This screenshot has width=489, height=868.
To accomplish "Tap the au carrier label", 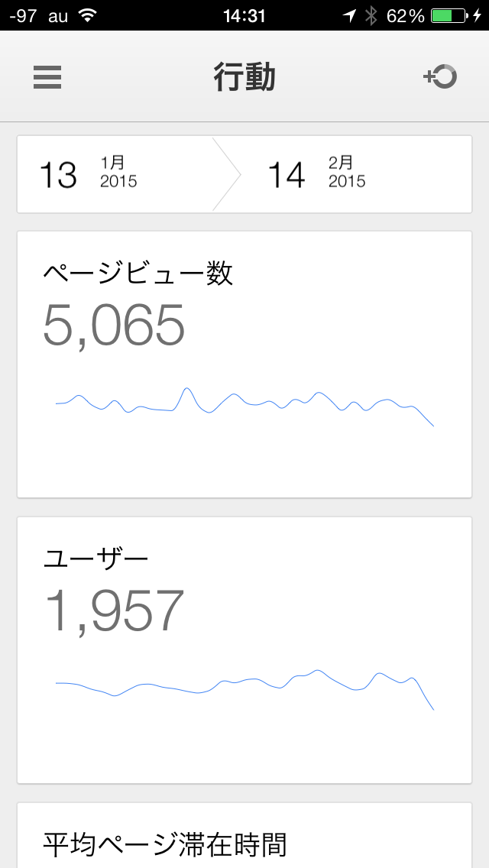I will [58, 15].
